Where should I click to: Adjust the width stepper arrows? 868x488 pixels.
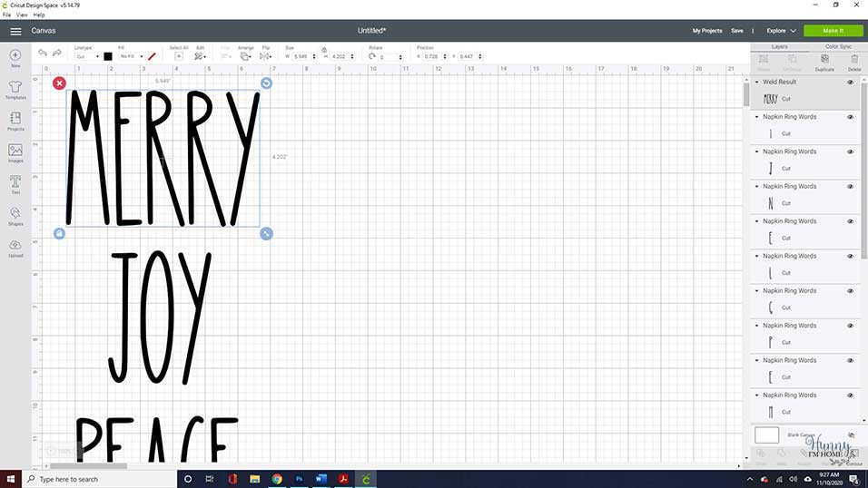(x=314, y=56)
